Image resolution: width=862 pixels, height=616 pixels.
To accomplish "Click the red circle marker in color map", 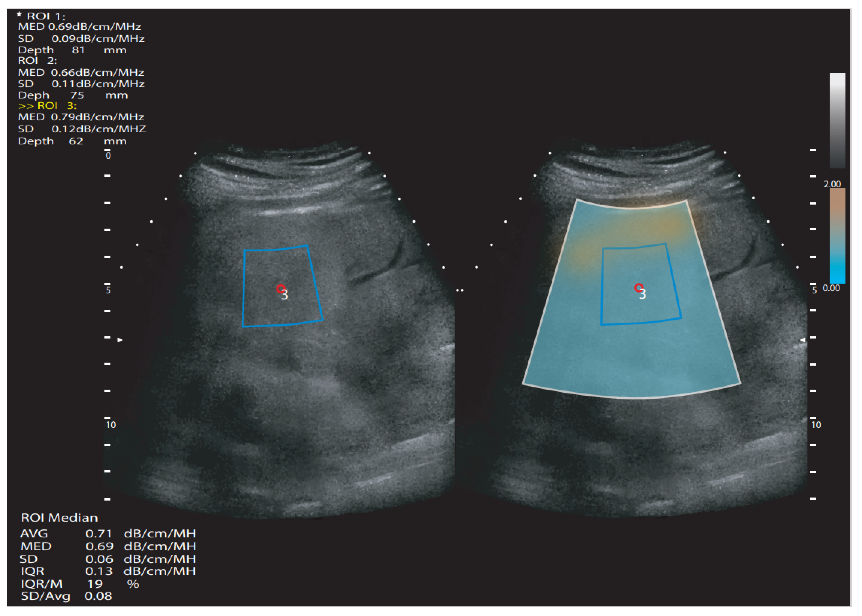I will pyautogui.click(x=639, y=288).
